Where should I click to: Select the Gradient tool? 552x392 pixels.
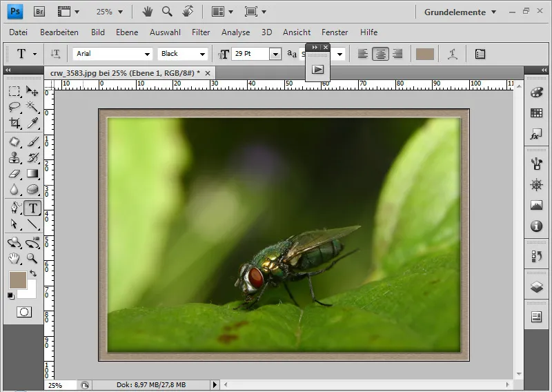point(32,174)
